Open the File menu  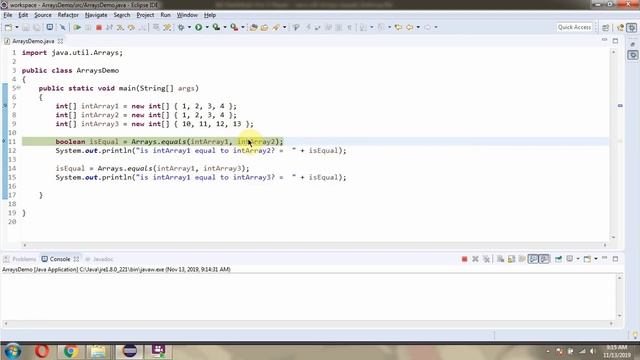coord(8,15)
